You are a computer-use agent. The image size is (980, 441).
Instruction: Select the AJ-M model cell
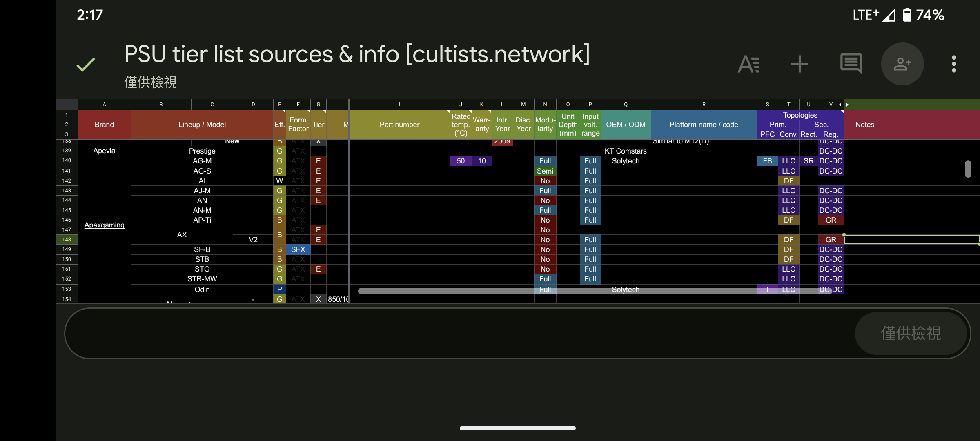coord(202,190)
